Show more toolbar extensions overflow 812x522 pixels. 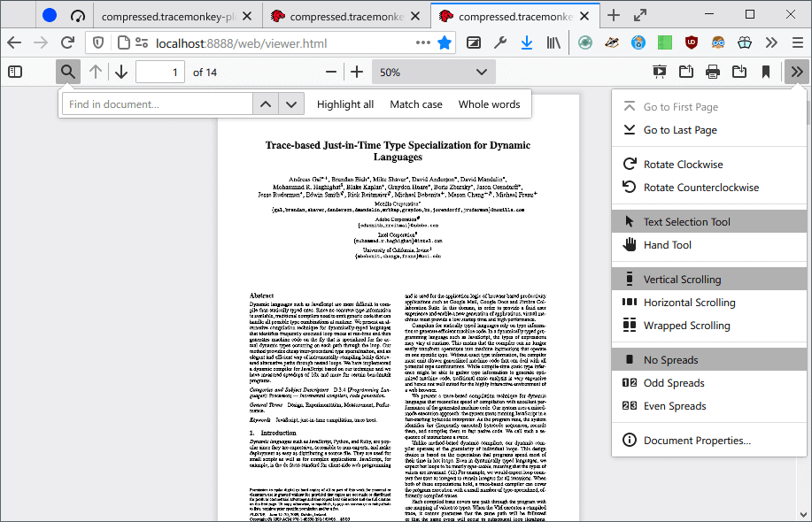pyautogui.click(x=771, y=43)
